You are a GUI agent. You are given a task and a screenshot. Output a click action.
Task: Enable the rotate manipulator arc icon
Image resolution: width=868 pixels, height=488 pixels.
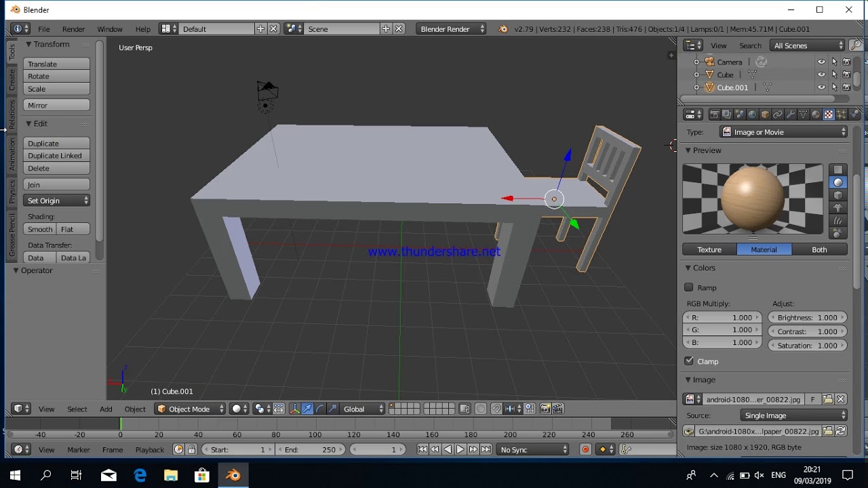click(320, 409)
